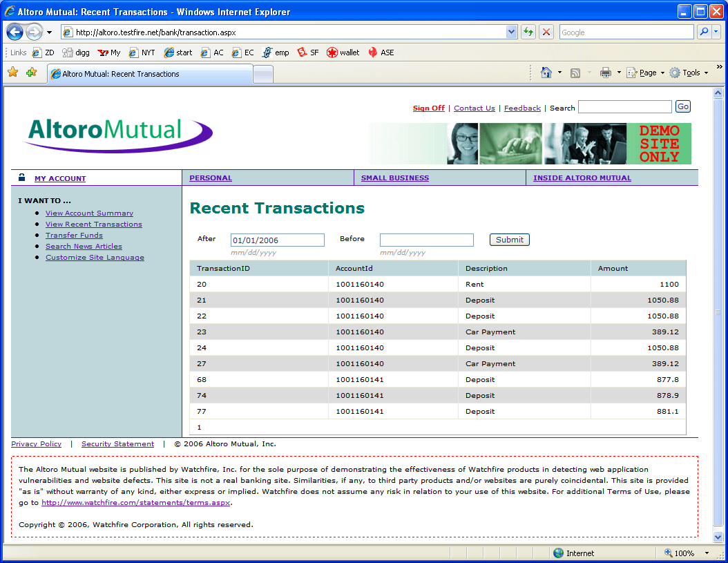The height and width of the screenshot is (563, 728).
Task: Click the Sign Off link
Action: coord(428,108)
